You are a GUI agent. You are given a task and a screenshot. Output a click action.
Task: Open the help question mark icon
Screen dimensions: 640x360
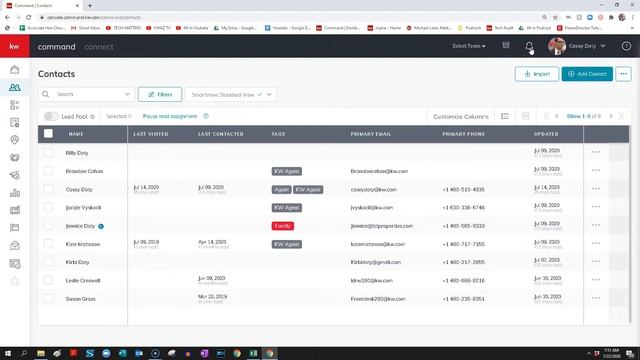(626, 46)
